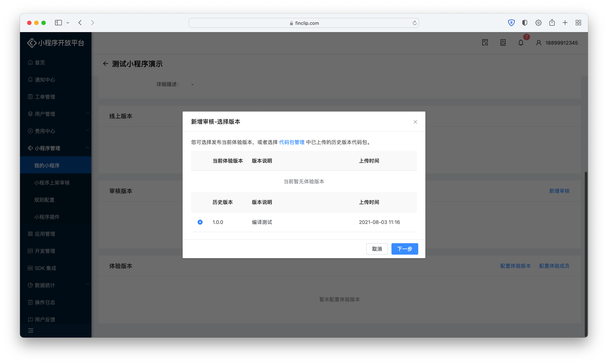Image resolution: width=608 pixels, height=364 pixels.
Task: Open the Bitwarden shield extension icon
Action: point(511,23)
